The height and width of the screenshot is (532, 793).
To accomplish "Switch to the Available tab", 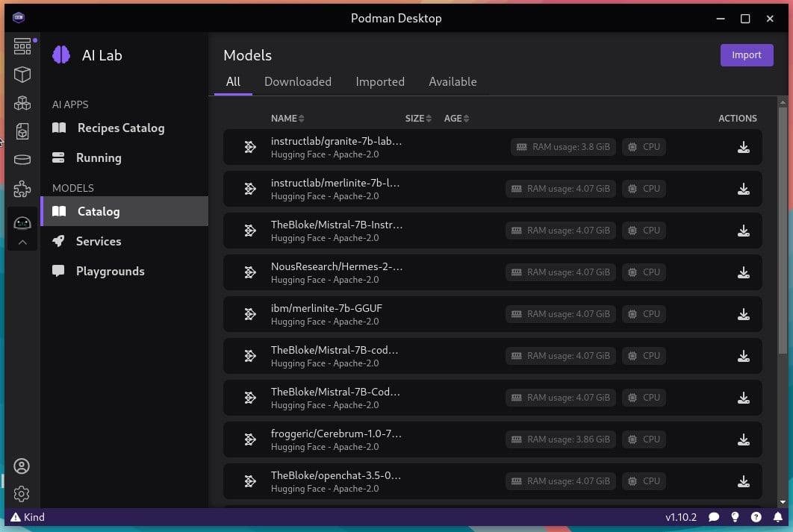I will 453,82.
